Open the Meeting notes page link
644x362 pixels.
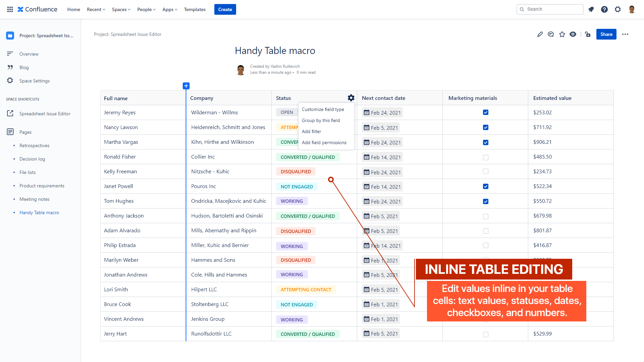34,199
